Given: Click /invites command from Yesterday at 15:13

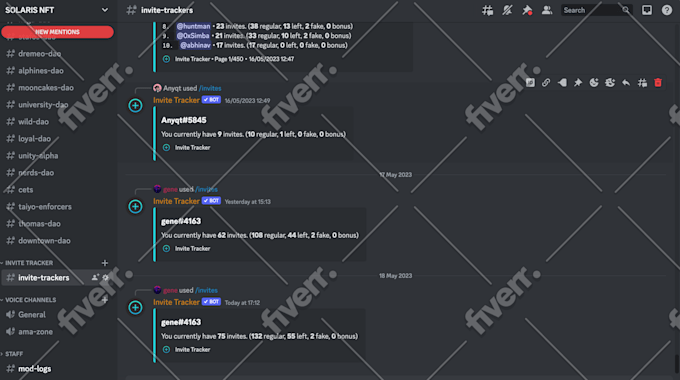Looking at the screenshot, I should tap(206, 189).
